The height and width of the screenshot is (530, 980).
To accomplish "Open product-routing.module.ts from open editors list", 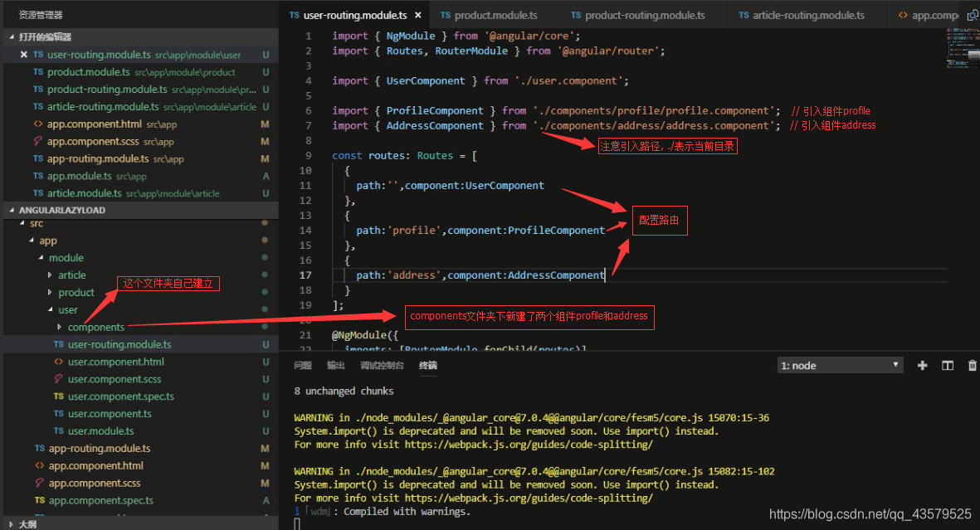I will (140, 90).
